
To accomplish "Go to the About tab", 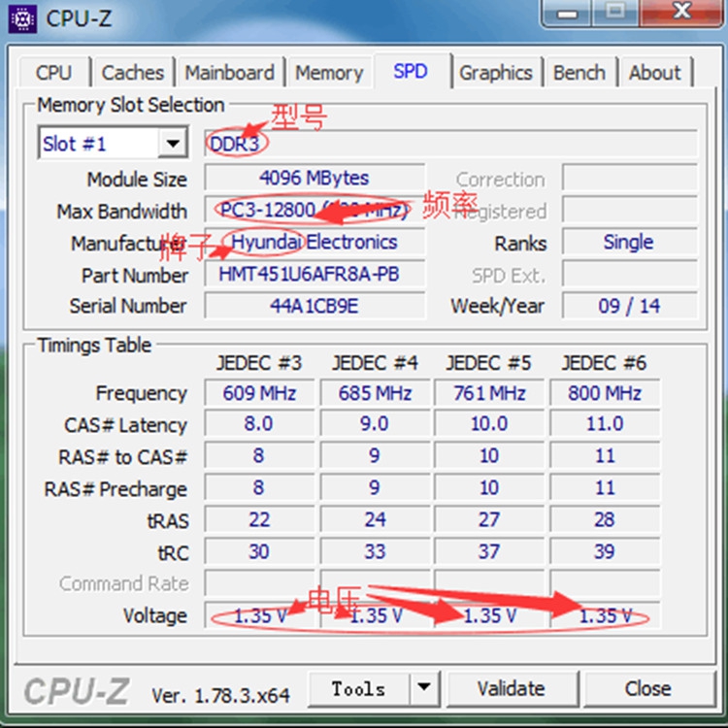I will [x=655, y=73].
